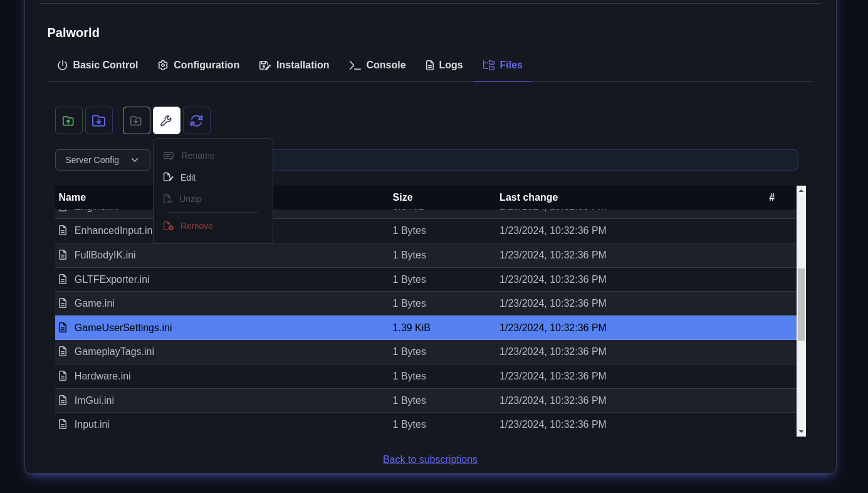Choose Unzip from the file actions menu
The height and width of the screenshot is (493, 868).
(213, 199)
